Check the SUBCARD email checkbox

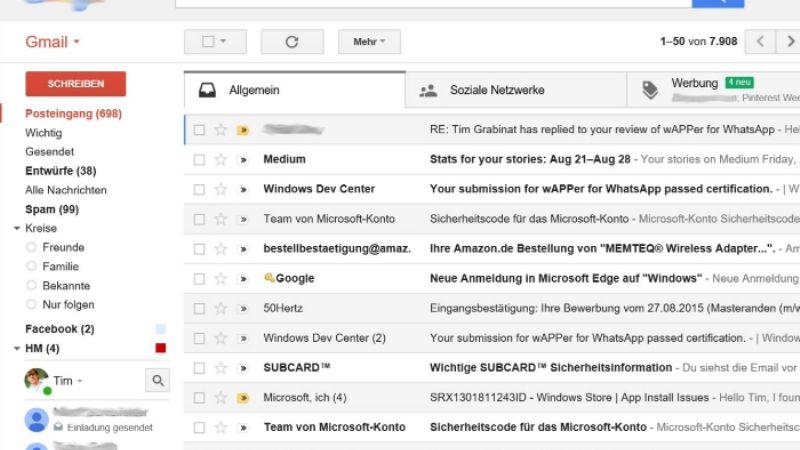click(x=199, y=368)
